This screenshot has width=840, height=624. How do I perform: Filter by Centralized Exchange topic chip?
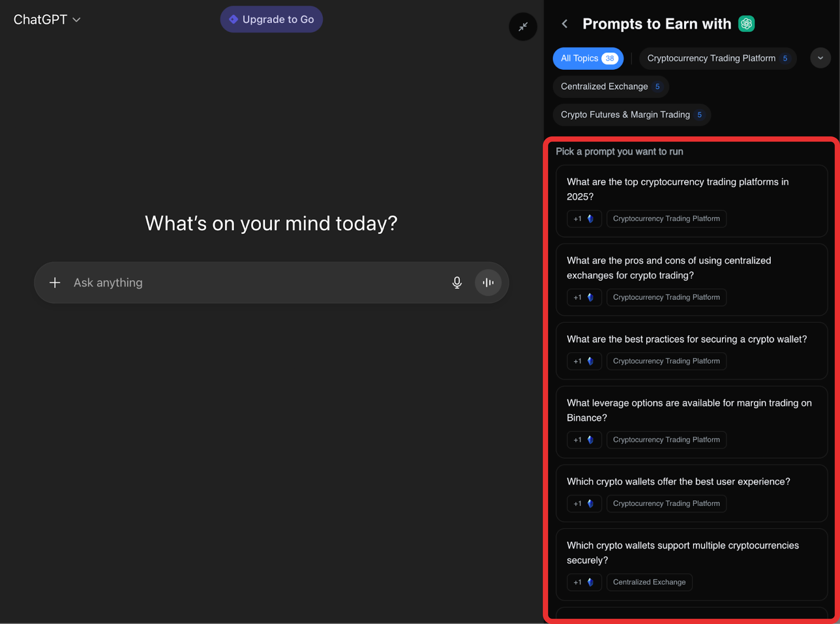click(610, 87)
